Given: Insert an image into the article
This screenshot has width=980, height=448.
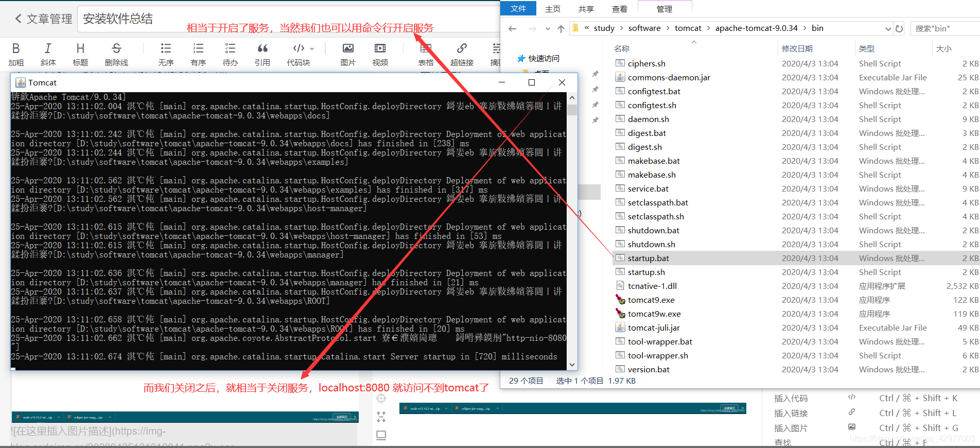Looking at the screenshot, I should (x=348, y=54).
